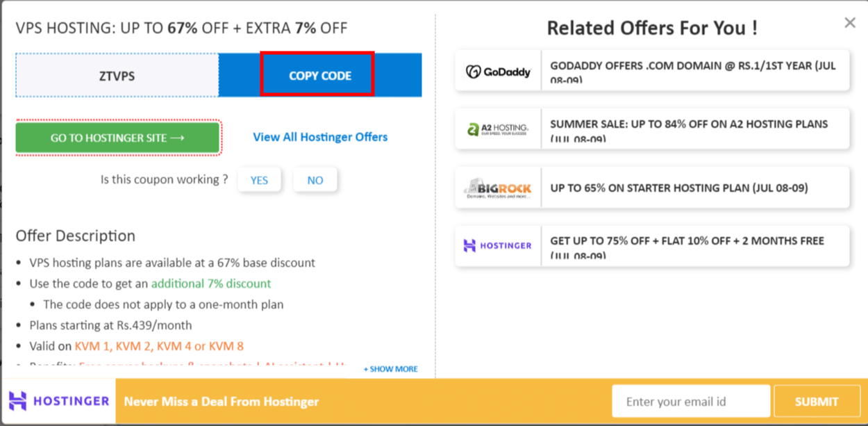
Task: Report coupon not working with NO
Action: coord(315,179)
